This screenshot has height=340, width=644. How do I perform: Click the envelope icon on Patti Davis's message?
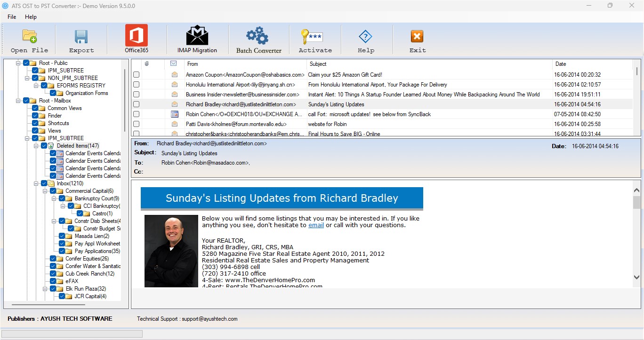175,124
